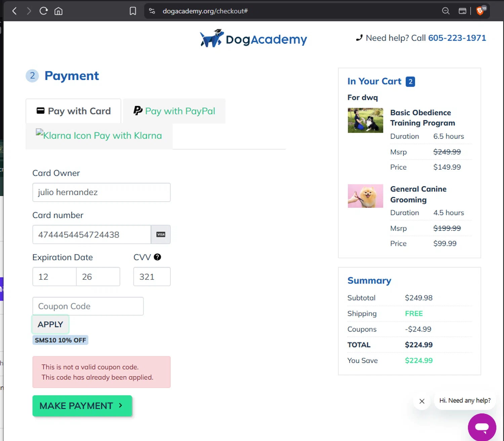Click the struck-through $199.99 Msrp
The height and width of the screenshot is (441, 504).
(x=447, y=228)
